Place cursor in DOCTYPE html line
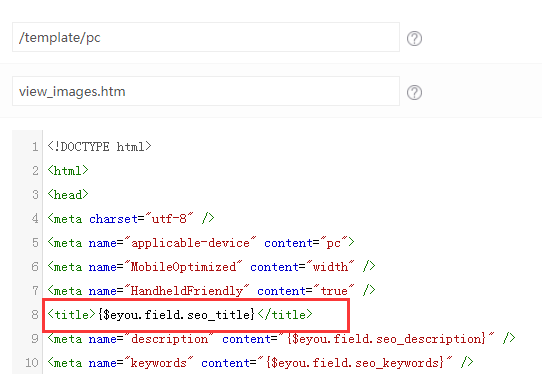This screenshot has width=542, height=374. 100,147
